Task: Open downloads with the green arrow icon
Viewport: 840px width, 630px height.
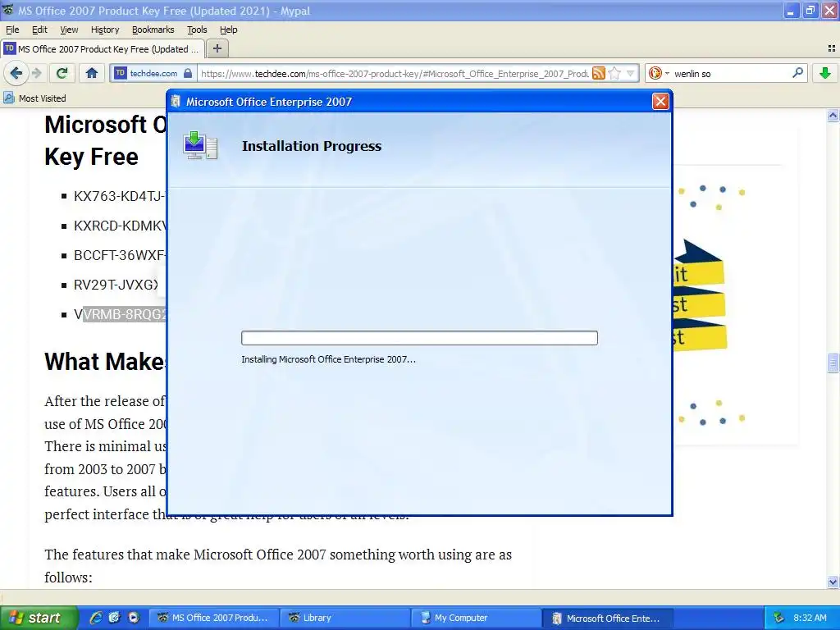Action: (825, 73)
